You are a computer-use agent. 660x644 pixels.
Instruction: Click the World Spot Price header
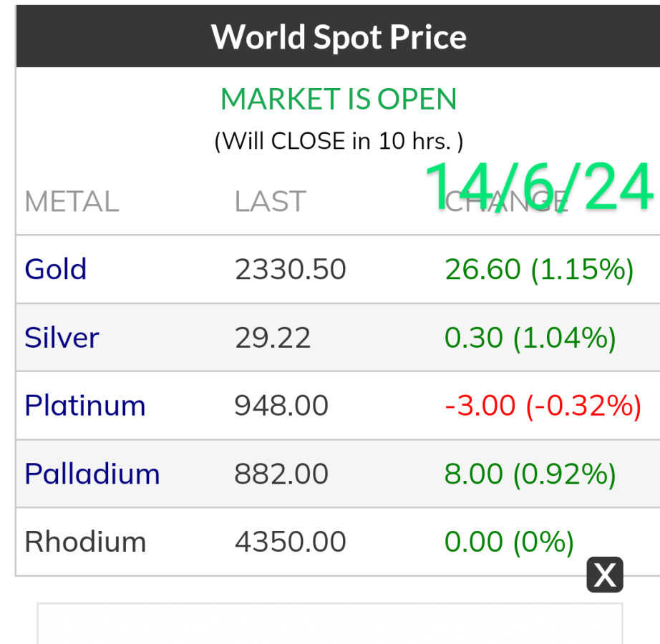tap(339, 36)
